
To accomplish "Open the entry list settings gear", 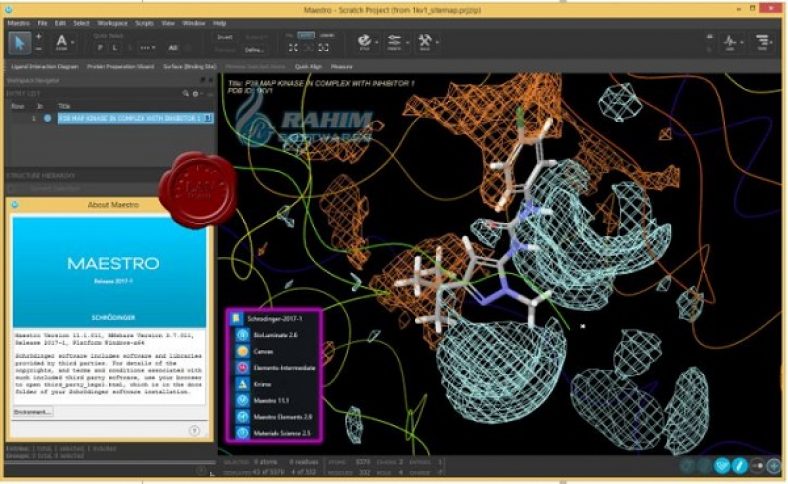I will pos(195,93).
